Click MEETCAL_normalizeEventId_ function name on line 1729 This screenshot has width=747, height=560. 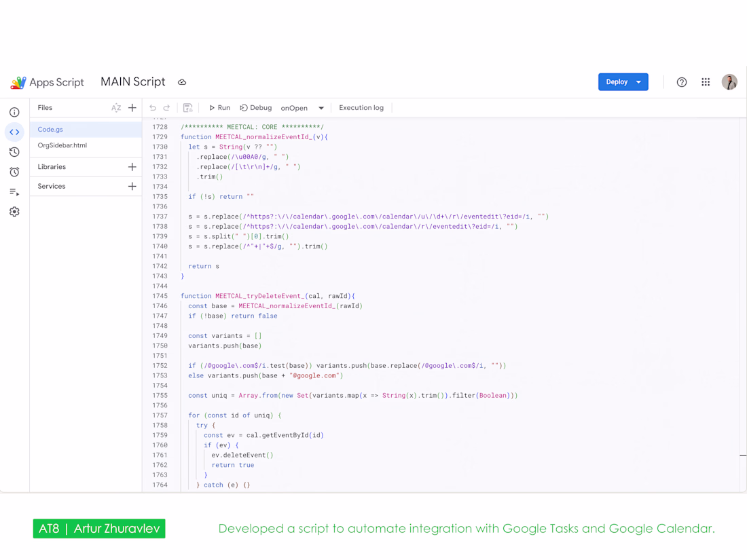tap(263, 137)
